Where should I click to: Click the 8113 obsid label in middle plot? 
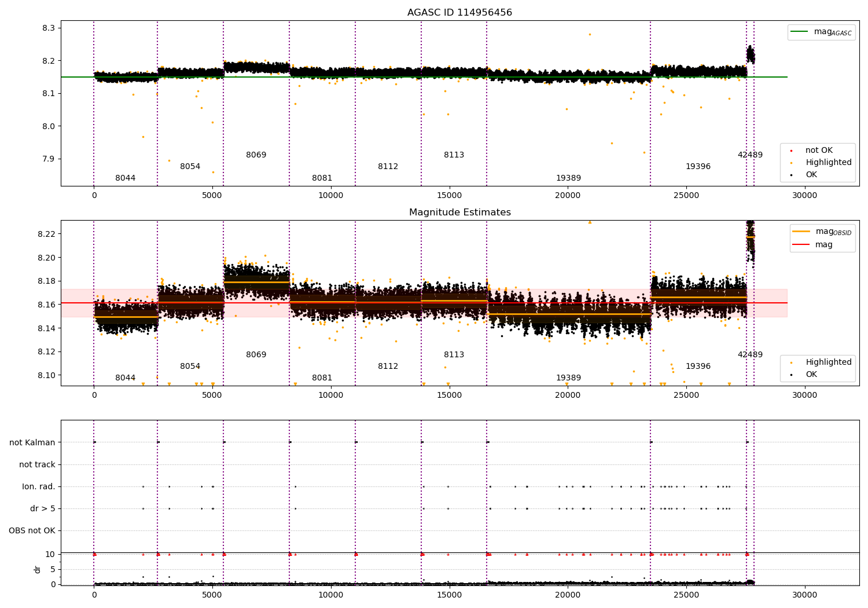coord(454,355)
